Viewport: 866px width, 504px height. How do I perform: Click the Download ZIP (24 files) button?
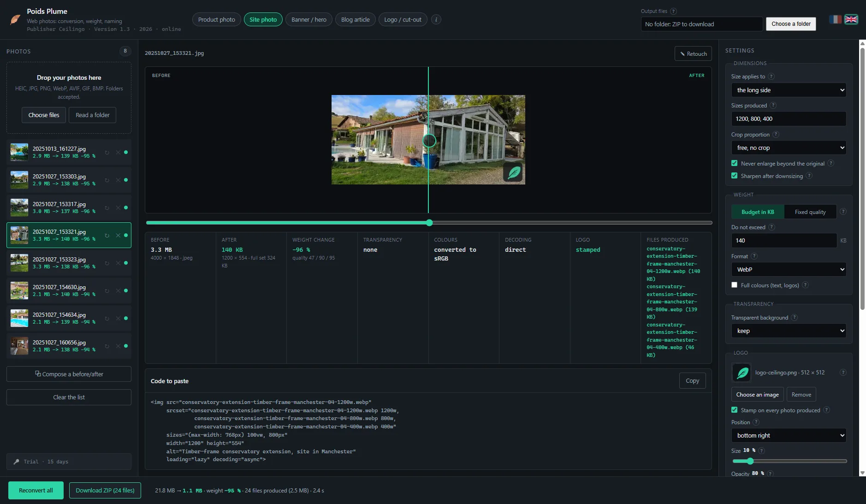click(105, 490)
